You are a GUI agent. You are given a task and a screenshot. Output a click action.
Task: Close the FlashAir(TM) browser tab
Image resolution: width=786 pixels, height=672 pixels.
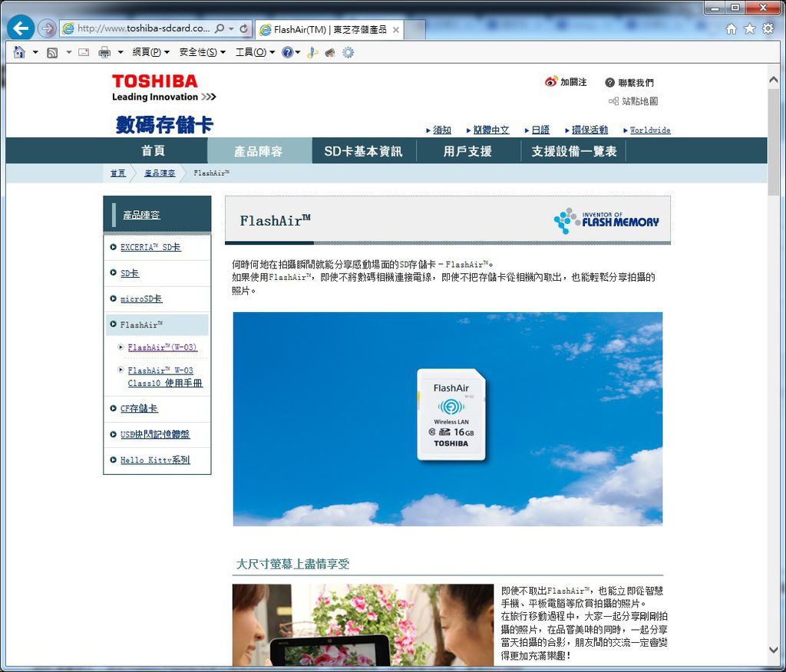pos(395,30)
